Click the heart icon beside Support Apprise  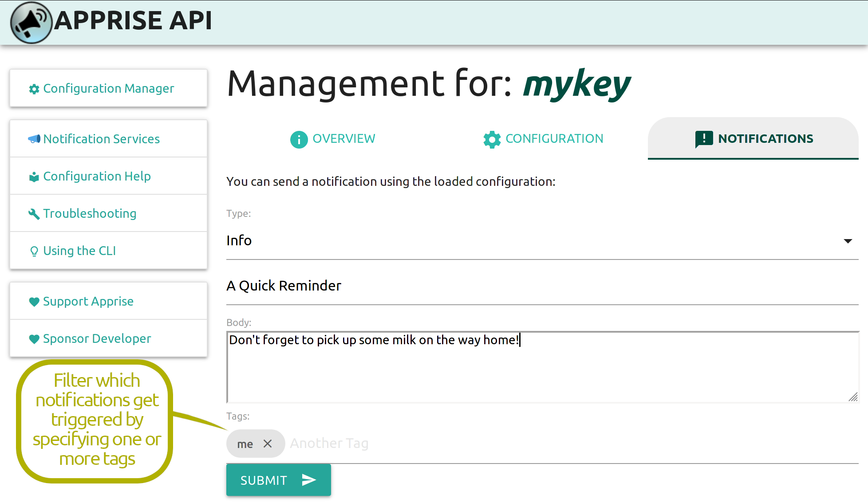[x=34, y=302]
